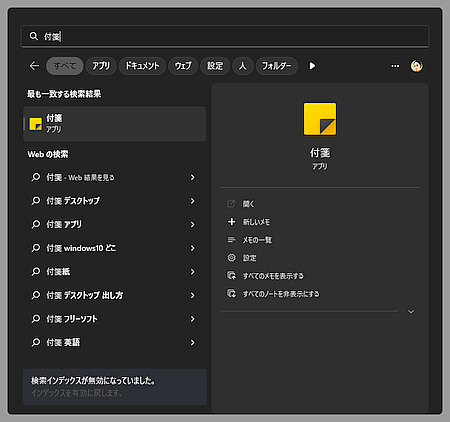The height and width of the screenshot is (422, 450).
Task: Switch to the ウェブ filter tab
Action: pyautogui.click(x=183, y=66)
